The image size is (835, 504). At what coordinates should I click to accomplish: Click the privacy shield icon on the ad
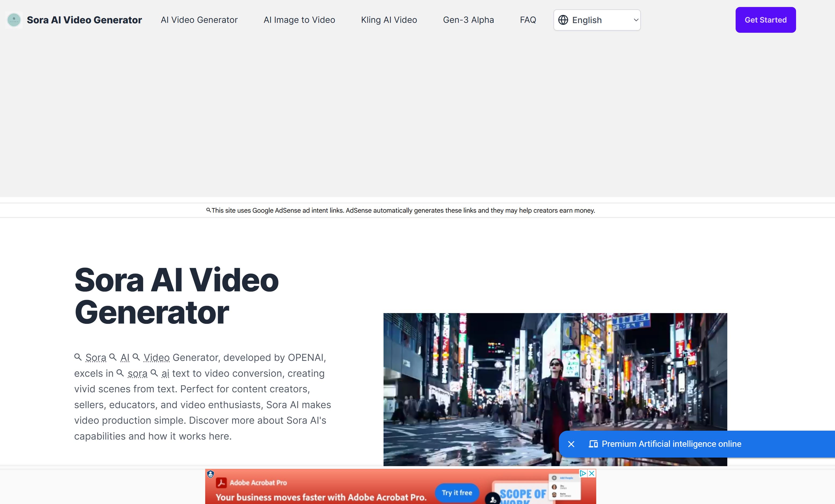click(211, 474)
